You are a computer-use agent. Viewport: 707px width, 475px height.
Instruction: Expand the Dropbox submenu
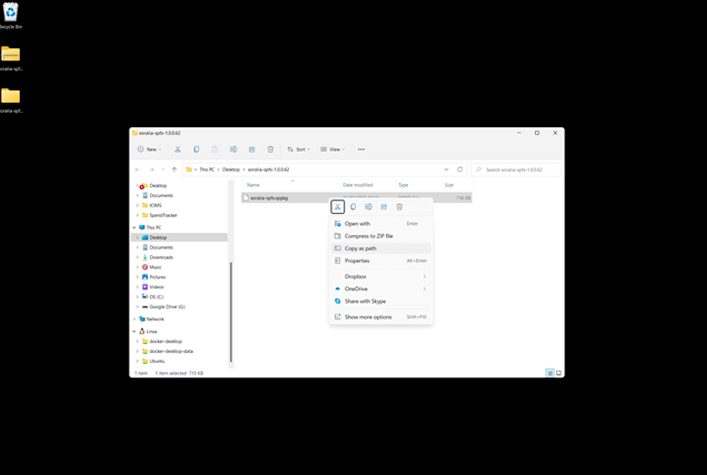381,277
